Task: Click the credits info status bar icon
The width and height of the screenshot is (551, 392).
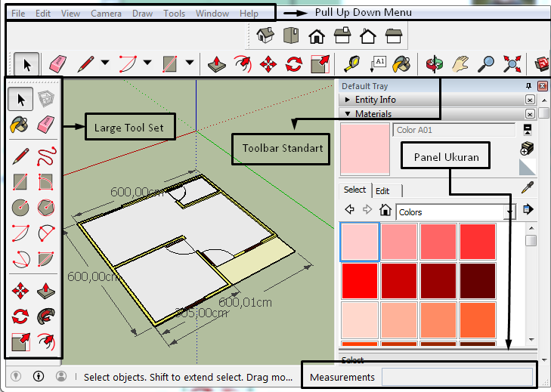Action: pos(39,376)
